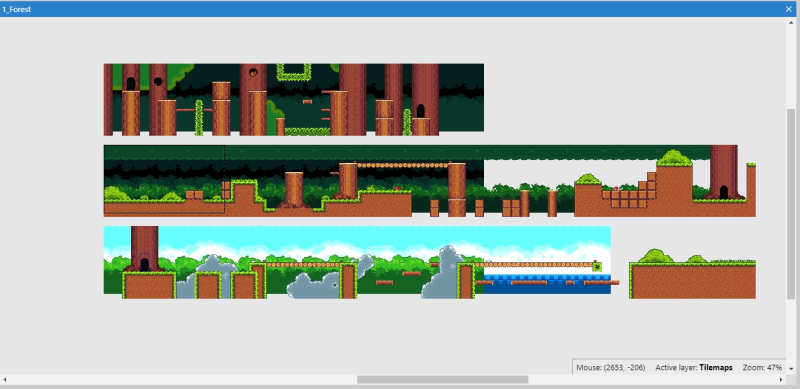
Task: Click the blue water area in bottom tilemap
Action: click(x=547, y=284)
